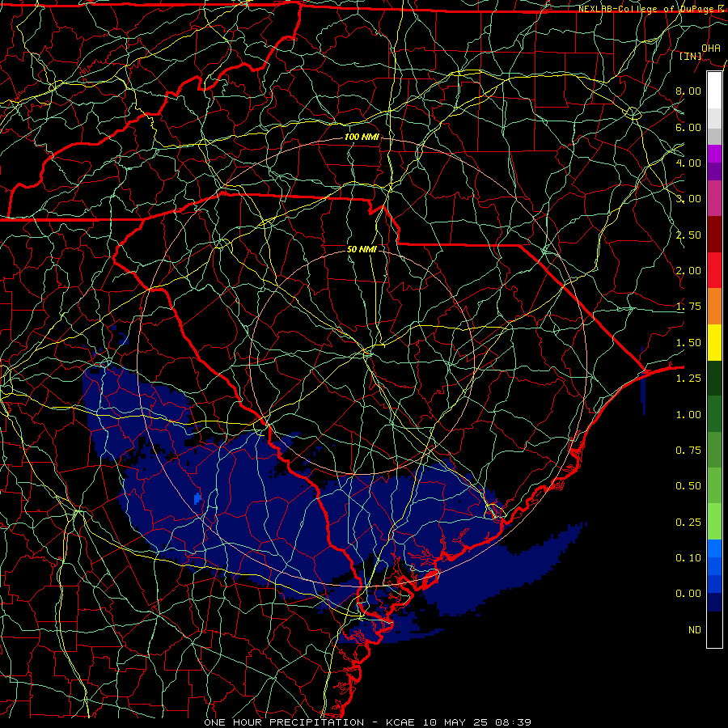
Task: Click the 0.10 legend value
Action: 688,558
